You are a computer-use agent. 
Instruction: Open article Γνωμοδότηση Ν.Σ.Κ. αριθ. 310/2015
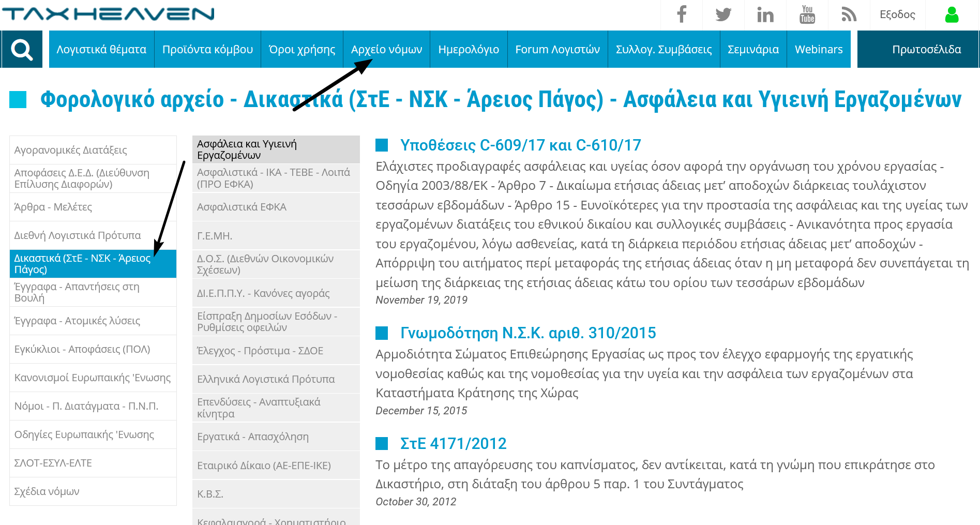(527, 333)
